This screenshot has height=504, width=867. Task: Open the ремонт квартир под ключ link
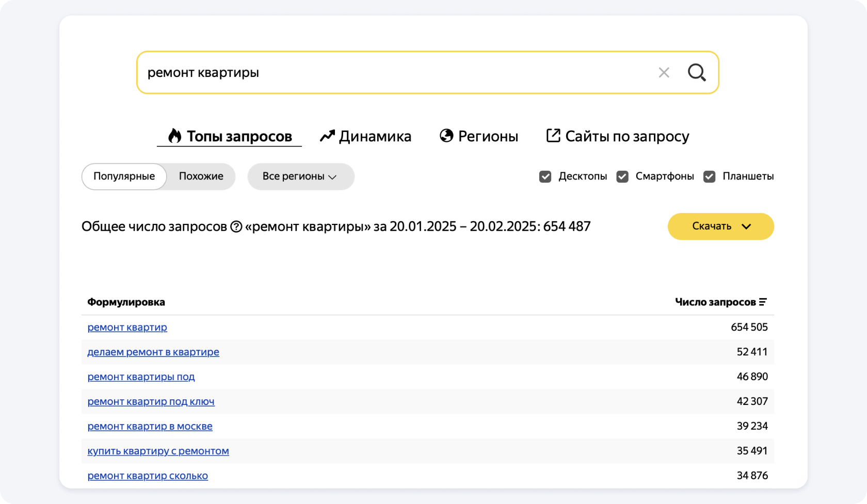coord(151,401)
